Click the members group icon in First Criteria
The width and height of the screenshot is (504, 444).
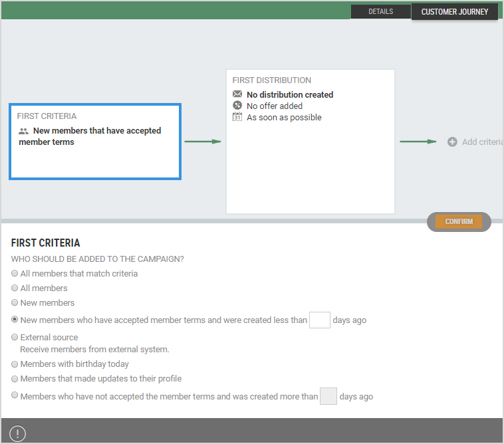(x=24, y=132)
